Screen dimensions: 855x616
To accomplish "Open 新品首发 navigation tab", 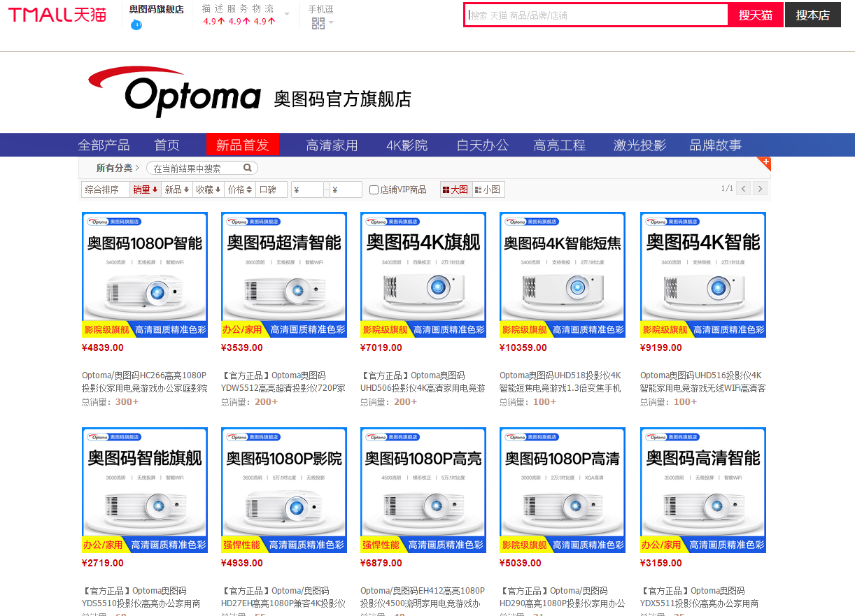I will point(243,145).
